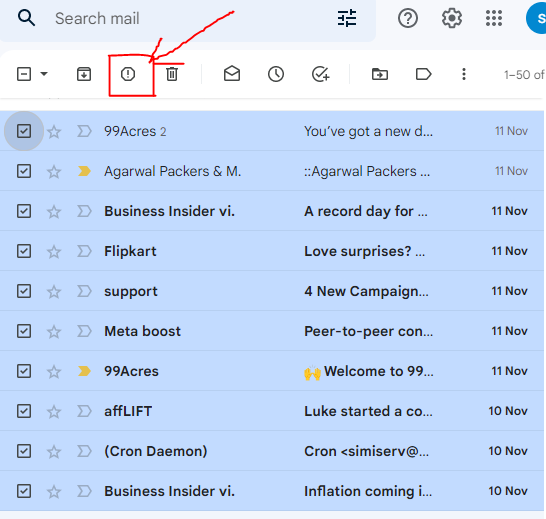Star the Business Insider Inflation email
This screenshot has height=519, width=546.
[54, 492]
